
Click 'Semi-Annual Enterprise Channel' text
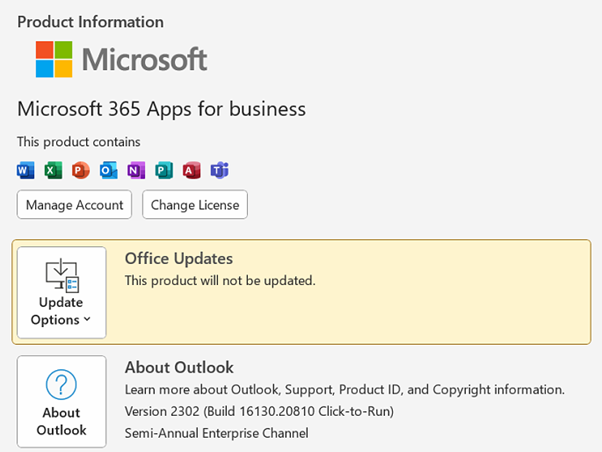(217, 433)
